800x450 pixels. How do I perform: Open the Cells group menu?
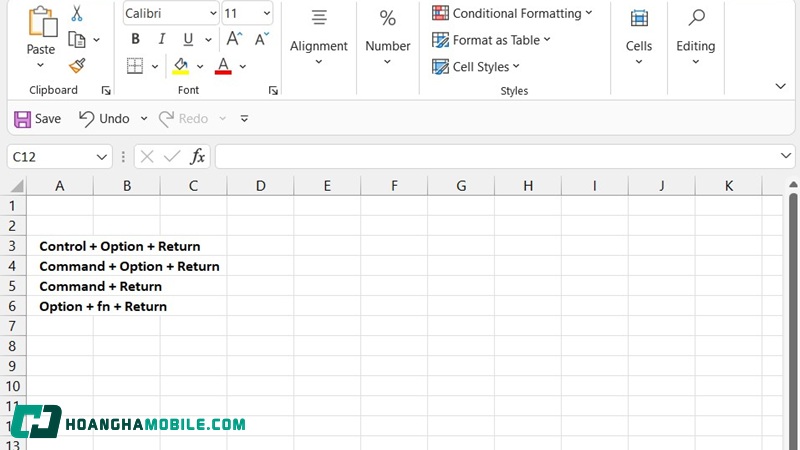[x=639, y=37]
